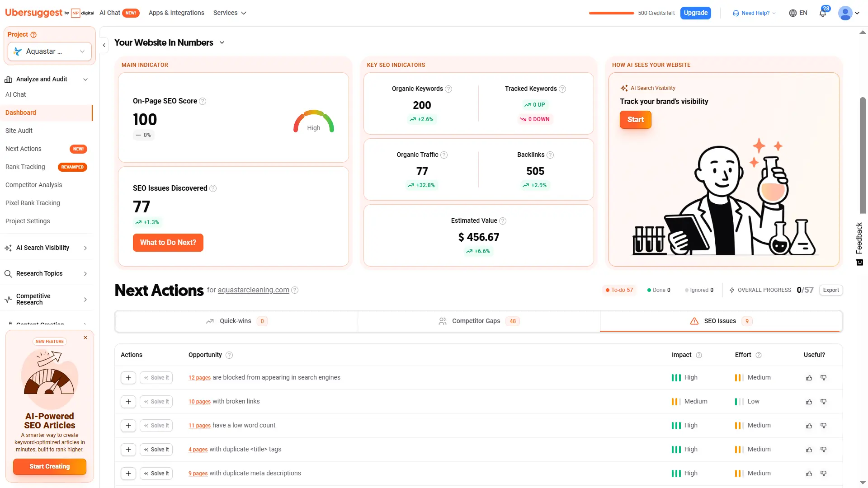This screenshot has width=868, height=488.
Task: Click the Effort column info icon
Action: [759, 355]
